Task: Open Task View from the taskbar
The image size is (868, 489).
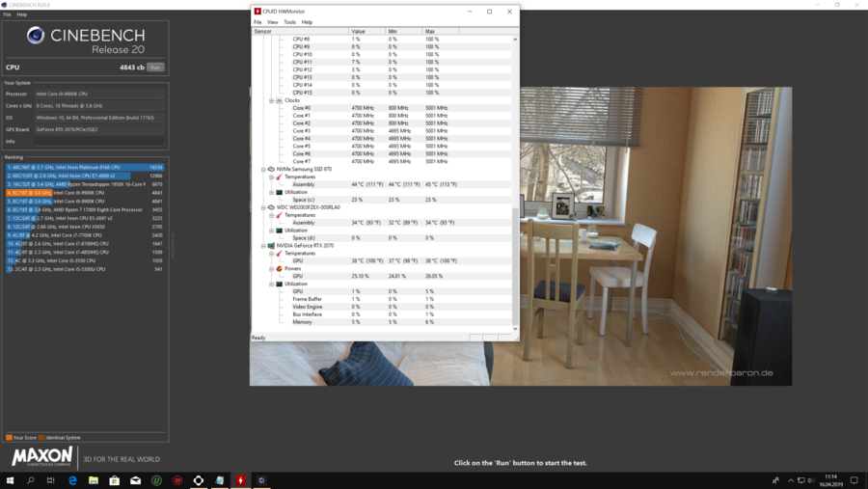Action: (51, 480)
